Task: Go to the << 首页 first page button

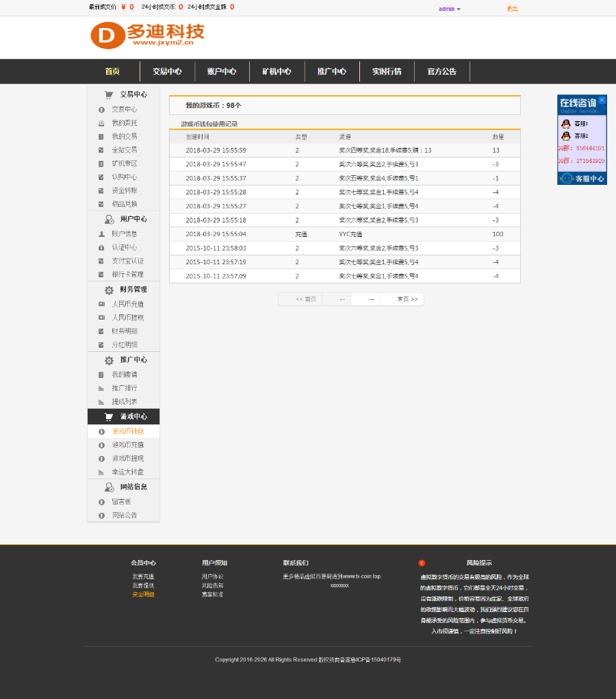Action: point(300,299)
